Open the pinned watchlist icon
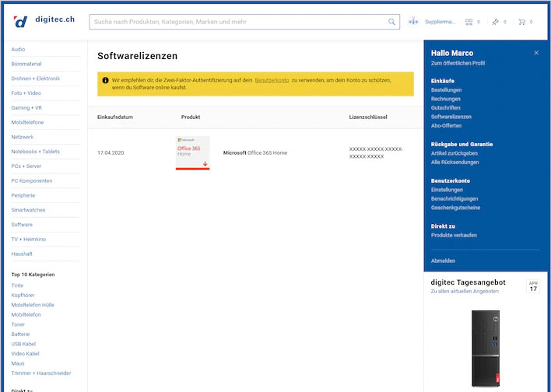Viewport: 551px width, 392px height. click(x=495, y=22)
